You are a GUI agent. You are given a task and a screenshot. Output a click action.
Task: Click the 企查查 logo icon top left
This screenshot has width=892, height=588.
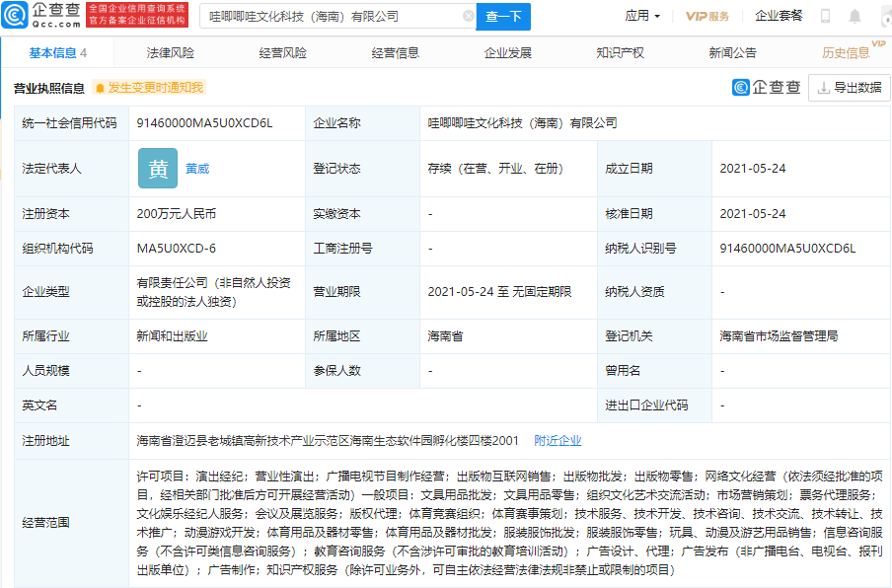15,16
